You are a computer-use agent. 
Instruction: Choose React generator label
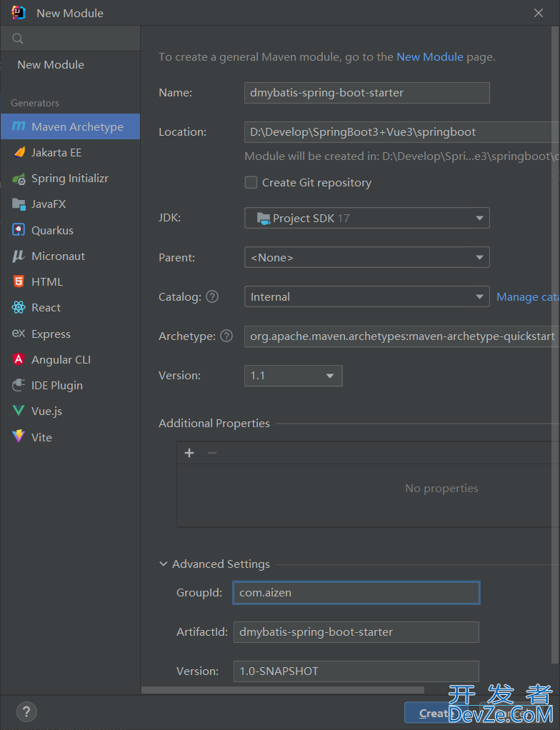tap(46, 308)
